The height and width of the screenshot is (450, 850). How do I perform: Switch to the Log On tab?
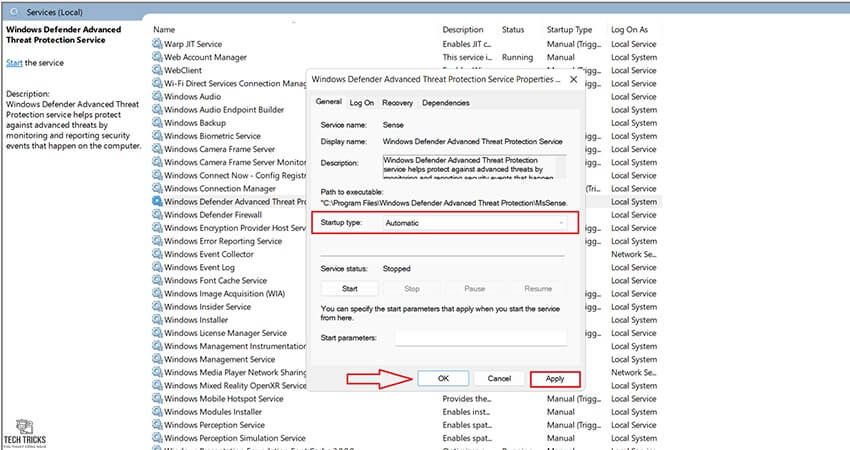[362, 102]
